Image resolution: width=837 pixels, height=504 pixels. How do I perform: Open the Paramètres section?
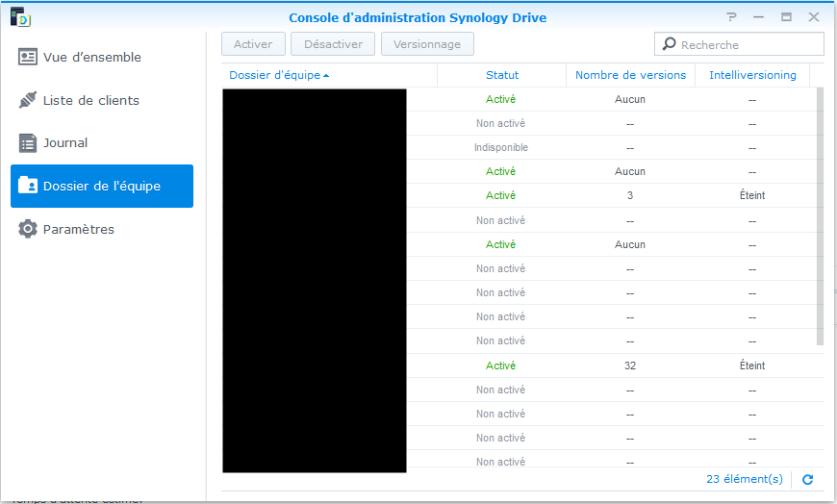point(102,229)
